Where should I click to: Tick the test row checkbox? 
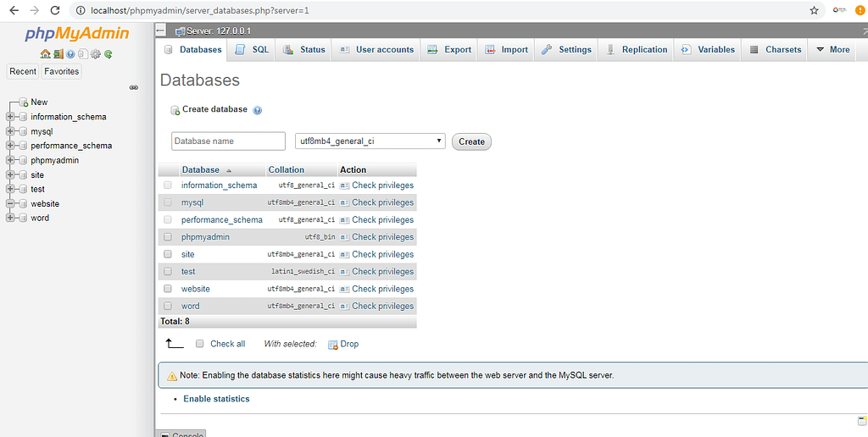coord(168,272)
